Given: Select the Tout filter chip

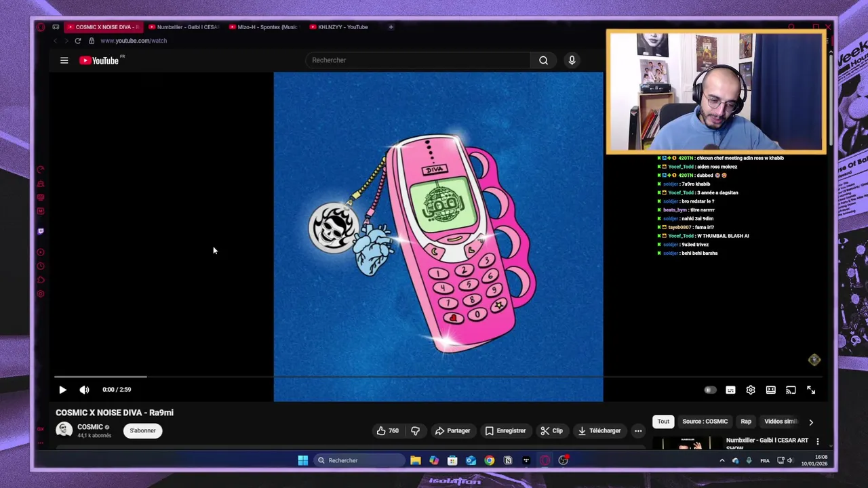Looking at the screenshot, I should pos(663,422).
